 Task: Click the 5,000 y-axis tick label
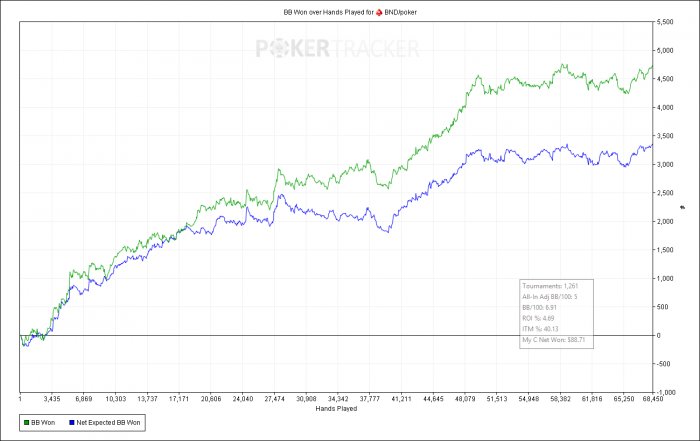click(665, 50)
